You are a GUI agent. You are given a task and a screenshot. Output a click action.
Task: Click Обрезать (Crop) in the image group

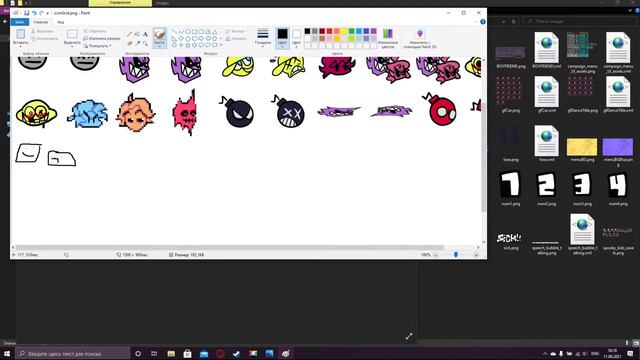[x=95, y=31]
